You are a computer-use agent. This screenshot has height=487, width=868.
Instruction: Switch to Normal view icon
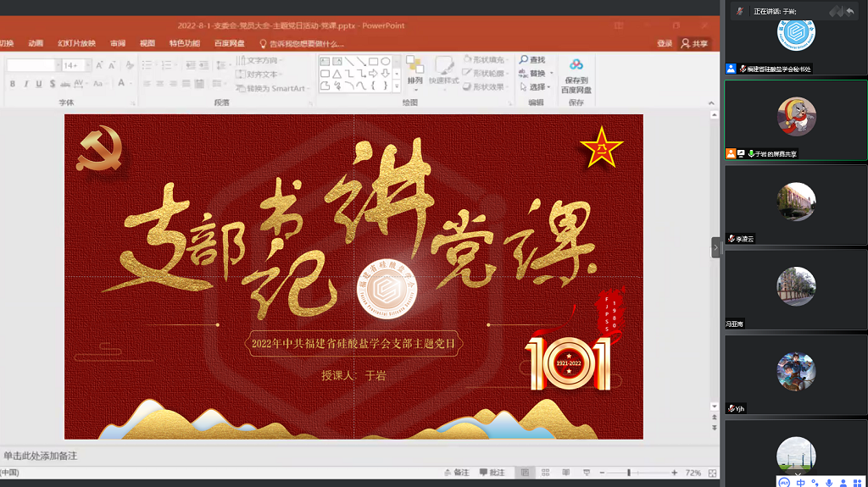point(525,473)
